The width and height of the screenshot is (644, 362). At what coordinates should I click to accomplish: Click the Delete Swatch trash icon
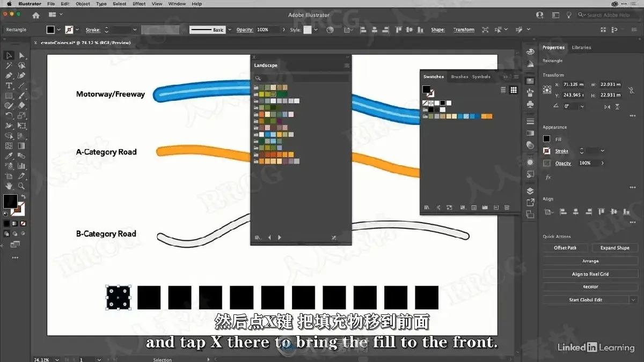pos(508,208)
